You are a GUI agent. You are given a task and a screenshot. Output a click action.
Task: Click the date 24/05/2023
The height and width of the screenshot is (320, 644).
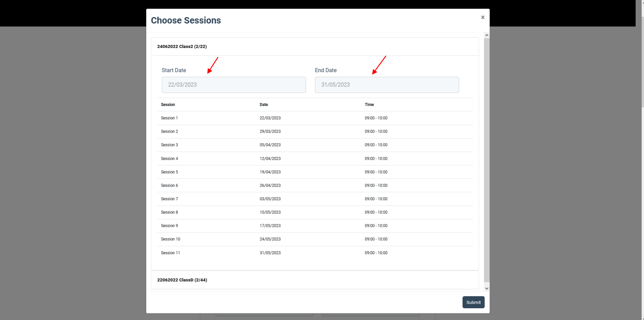[270, 239]
